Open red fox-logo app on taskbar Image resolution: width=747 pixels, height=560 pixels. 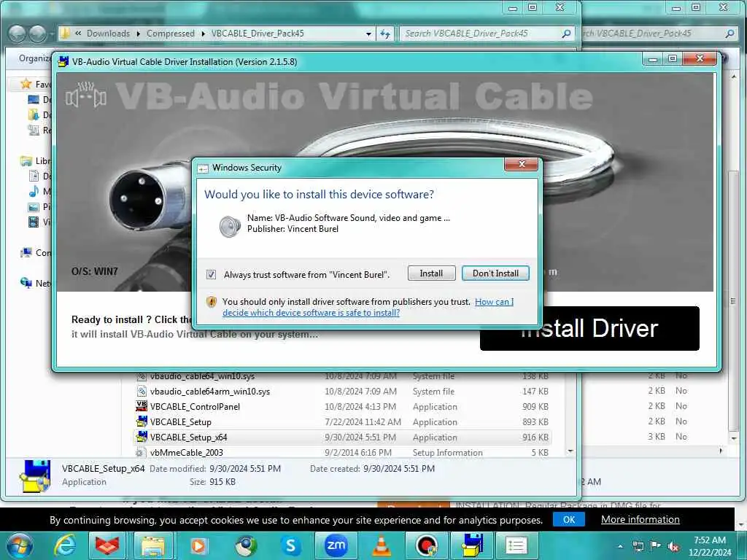pyautogui.click(x=107, y=545)
